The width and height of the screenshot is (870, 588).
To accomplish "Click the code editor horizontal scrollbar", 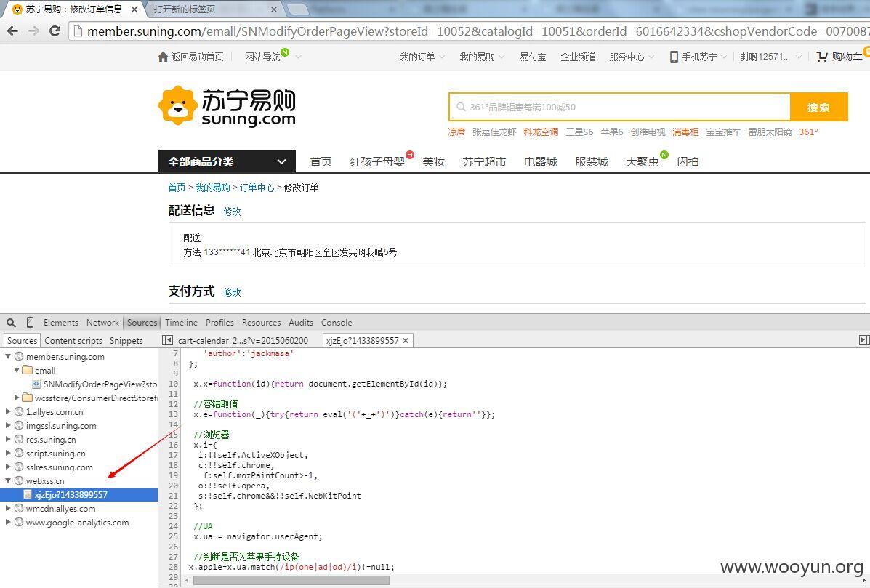I will (x=291, y=580).
